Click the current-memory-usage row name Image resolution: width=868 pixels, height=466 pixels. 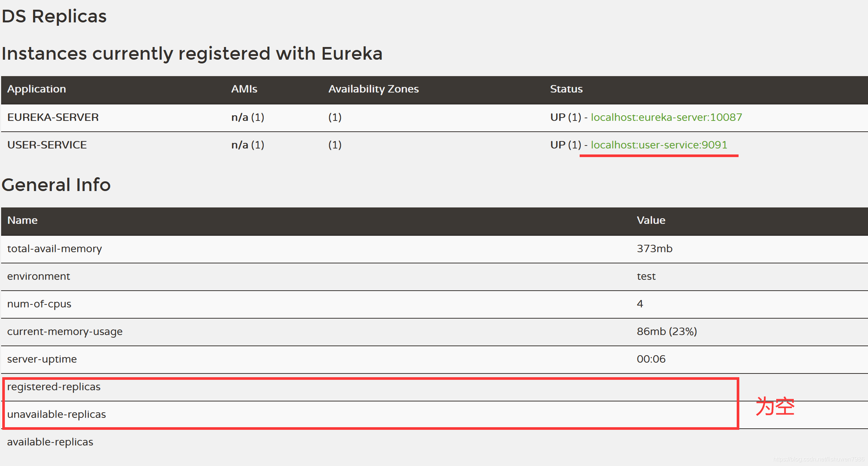click(65, 331)
